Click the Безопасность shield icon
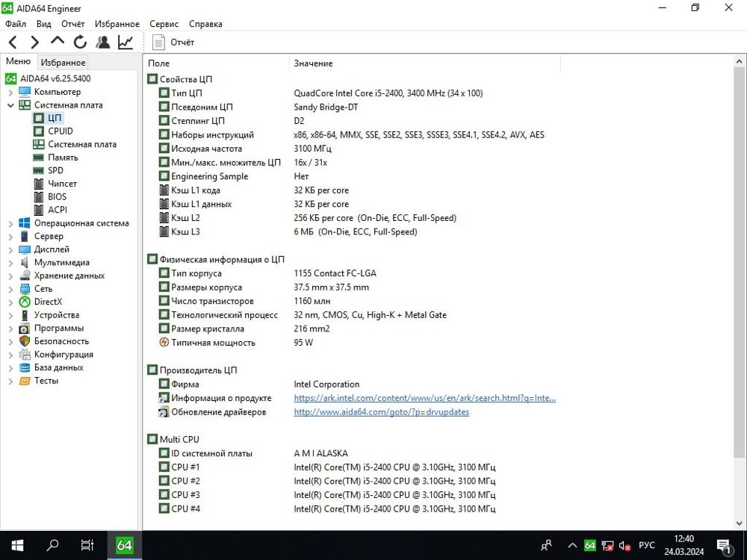 pyautogui.click(x=25, y=341)
